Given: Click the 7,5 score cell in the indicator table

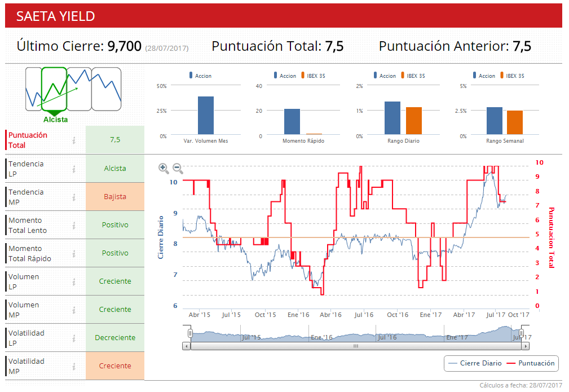Looking at the screenshot, I should 115,140.
